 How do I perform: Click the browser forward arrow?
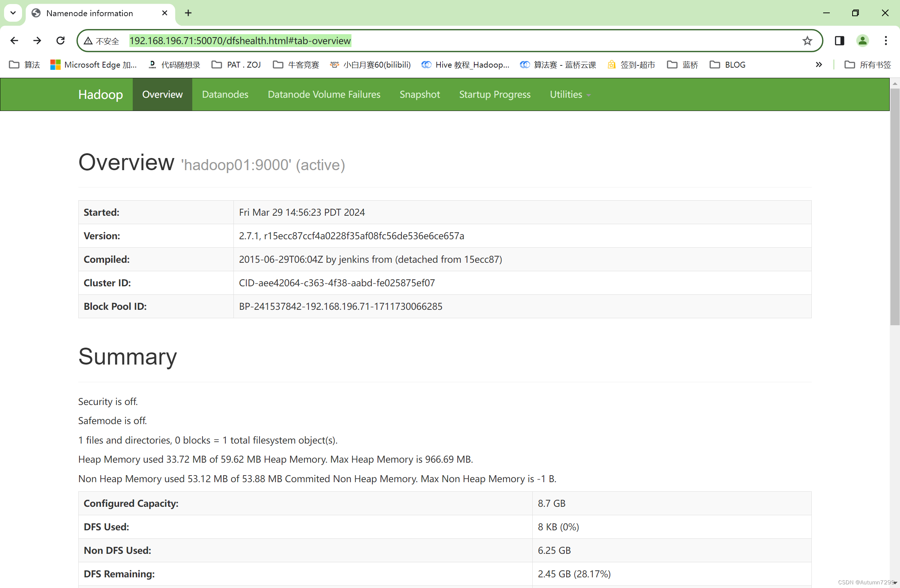pyautogui.click(x=37, y=40)
